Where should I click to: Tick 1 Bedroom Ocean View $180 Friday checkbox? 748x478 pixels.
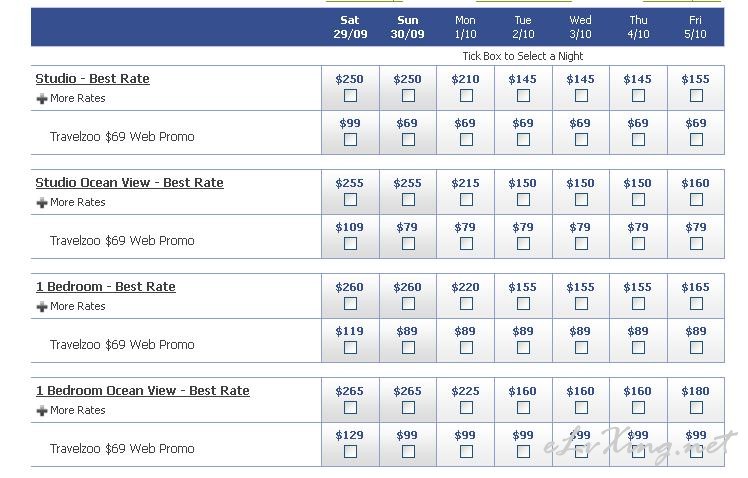point(696,408)
